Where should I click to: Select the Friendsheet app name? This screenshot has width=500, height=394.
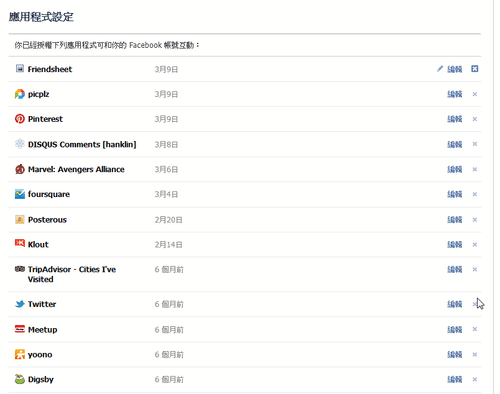pyautogui.click(x=50, y=69)
